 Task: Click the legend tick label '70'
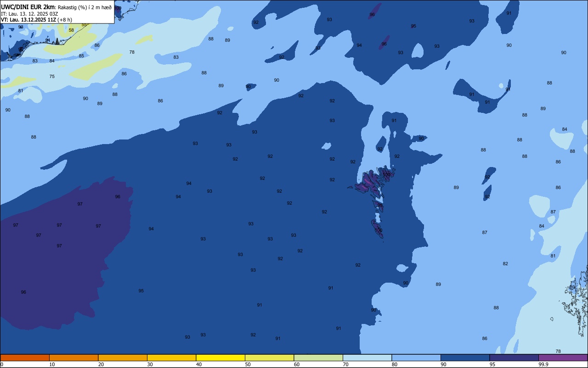345,364
